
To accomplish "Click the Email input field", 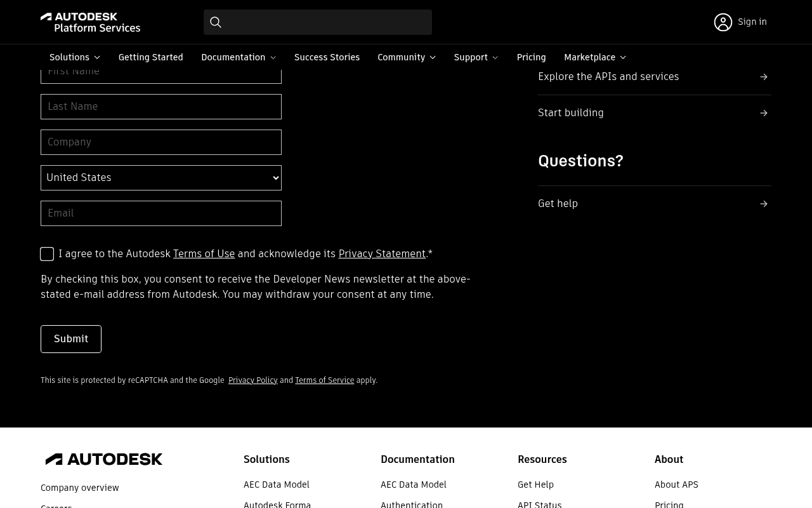I will pos(161,213).
